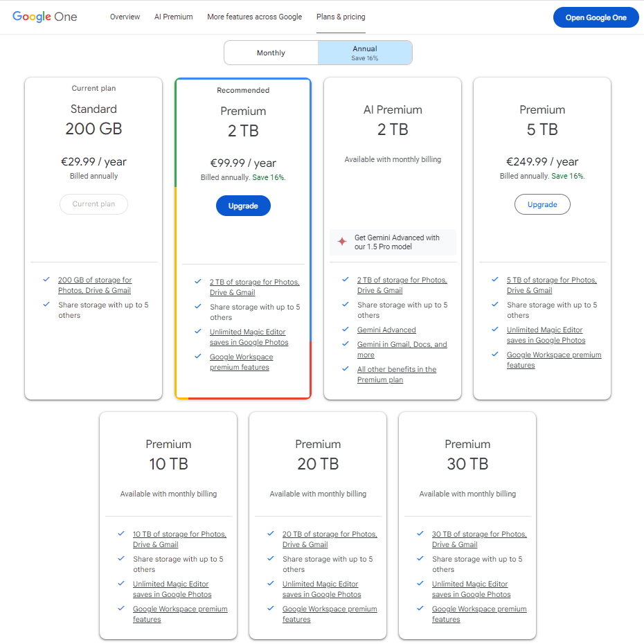Open "200 GB of storage for Photos, Drive & Gmail" link
Screen dimensions: 644x644
pyautogui.click(x=95, y=285)
